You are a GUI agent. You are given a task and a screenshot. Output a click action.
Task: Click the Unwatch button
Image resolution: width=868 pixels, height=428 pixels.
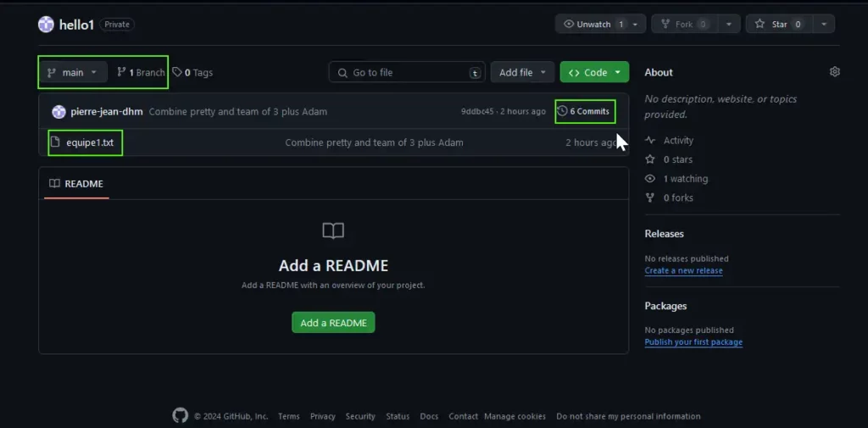tap(594, 25)
